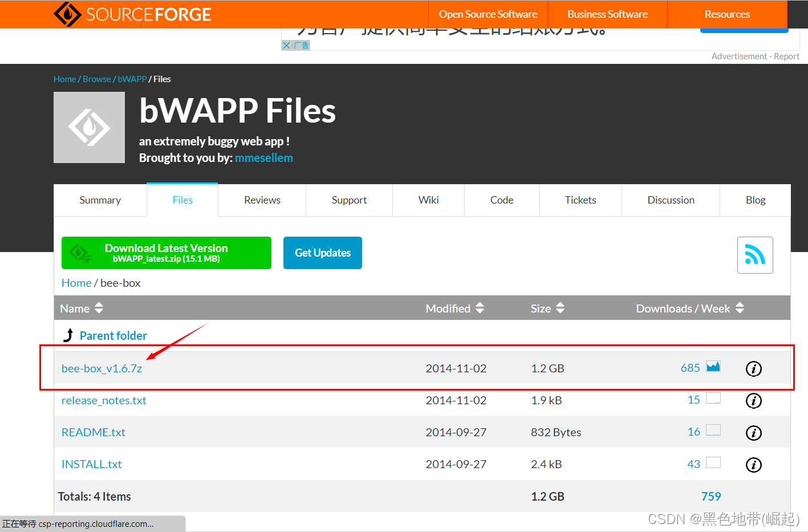This screenshot has width=808, height=532.
Task: Open the Business Software menu
Action: [607, 14]
